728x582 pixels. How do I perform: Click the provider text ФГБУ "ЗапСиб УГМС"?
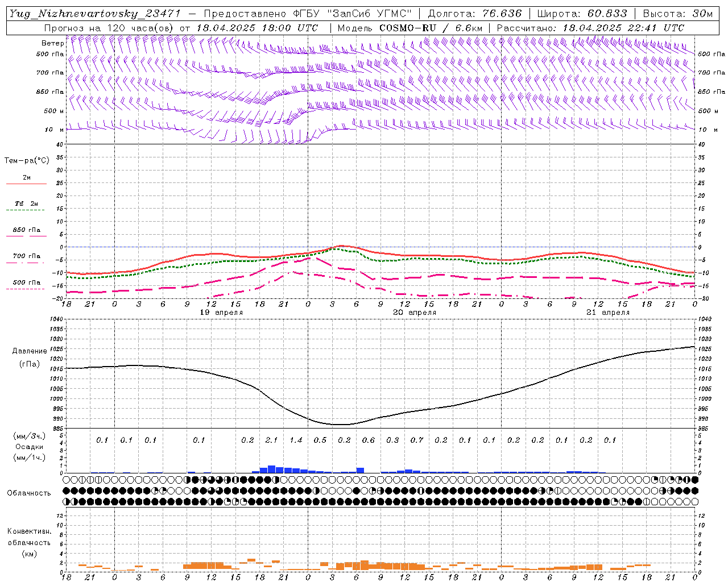pyautogui.click(x=351, y=14)
